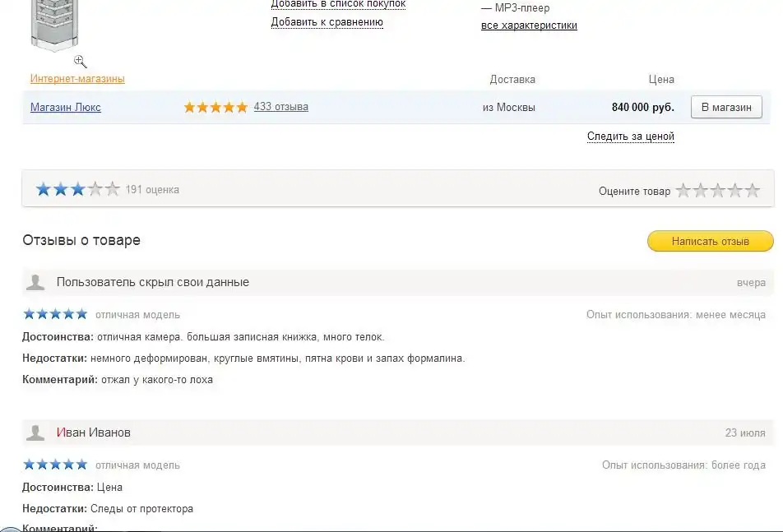Select the Интернет-магазины tab link

tap(77, 79)
